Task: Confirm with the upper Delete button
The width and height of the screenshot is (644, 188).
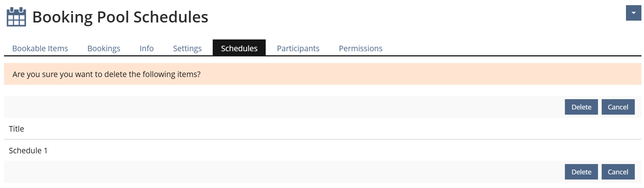Action: tap(581, 107)
